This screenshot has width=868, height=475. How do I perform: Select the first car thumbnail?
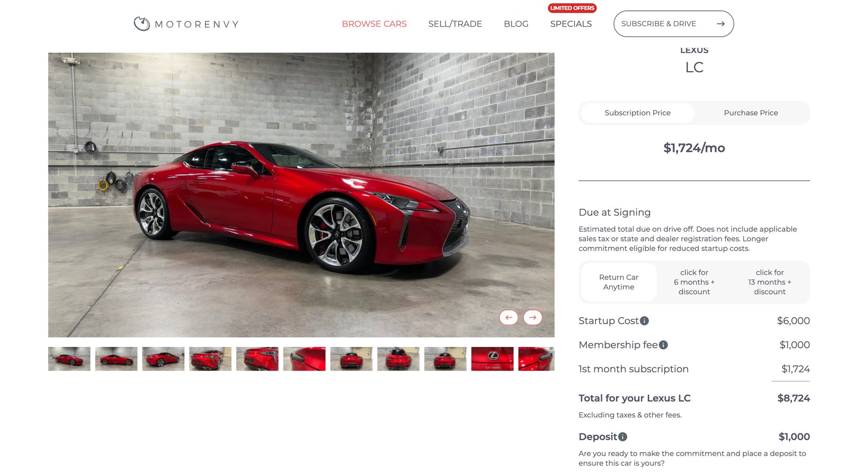tap(69, 359)
